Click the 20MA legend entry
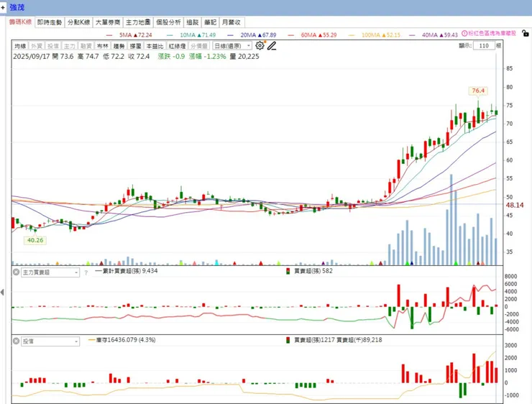532x404 pixels. [x=252, y=35]
